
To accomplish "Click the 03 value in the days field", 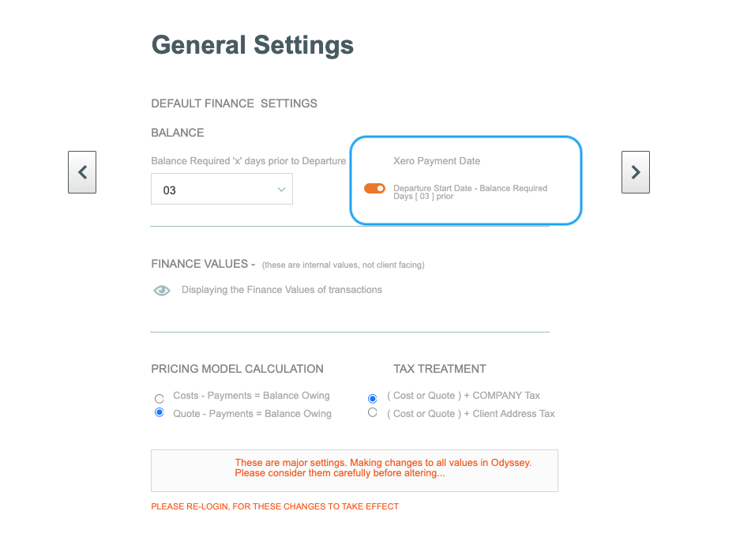I will point(170,190).
